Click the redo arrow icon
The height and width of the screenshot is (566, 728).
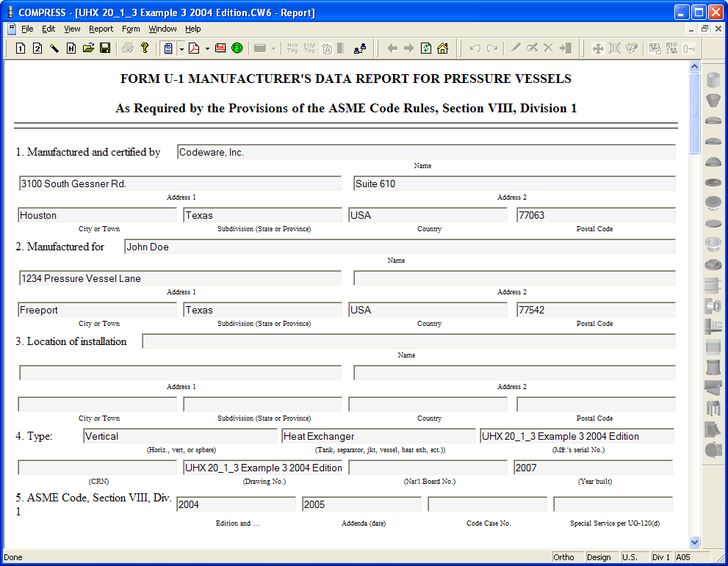(x=492, y=48)
